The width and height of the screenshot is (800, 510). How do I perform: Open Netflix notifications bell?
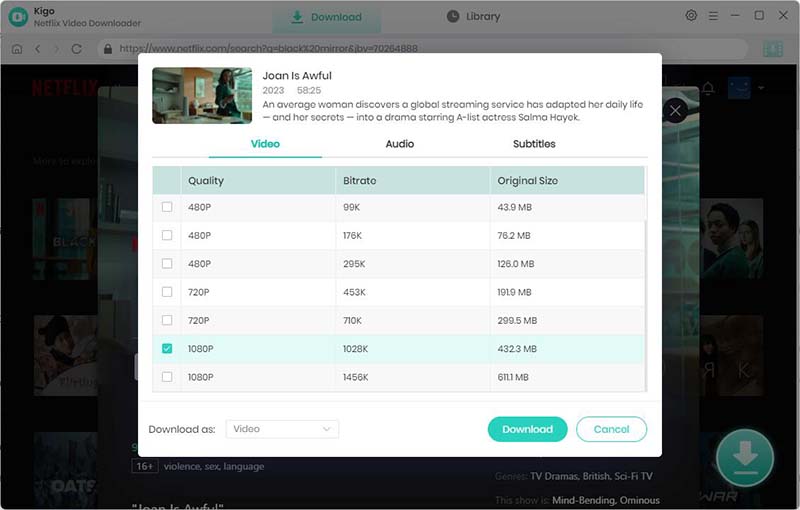pyautogui.click(x=708, y=88)
